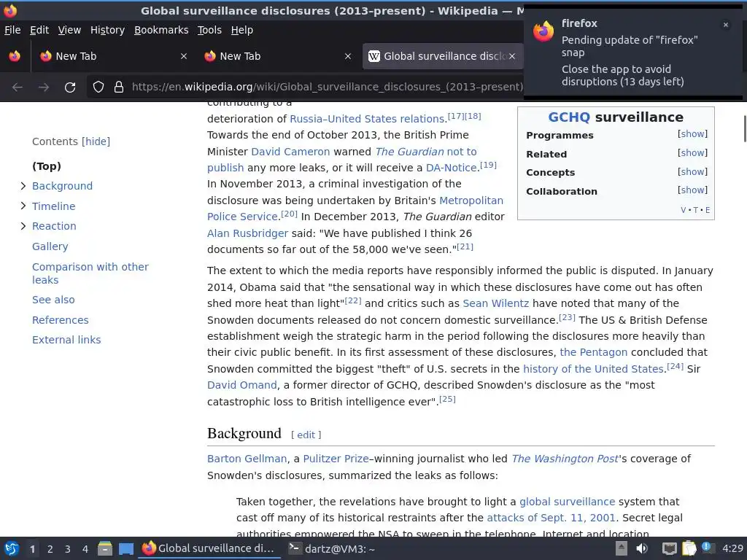Viewport: 747px width, 560px height.
Task: Click the removable media tray icon
Action: click(622, 548)
